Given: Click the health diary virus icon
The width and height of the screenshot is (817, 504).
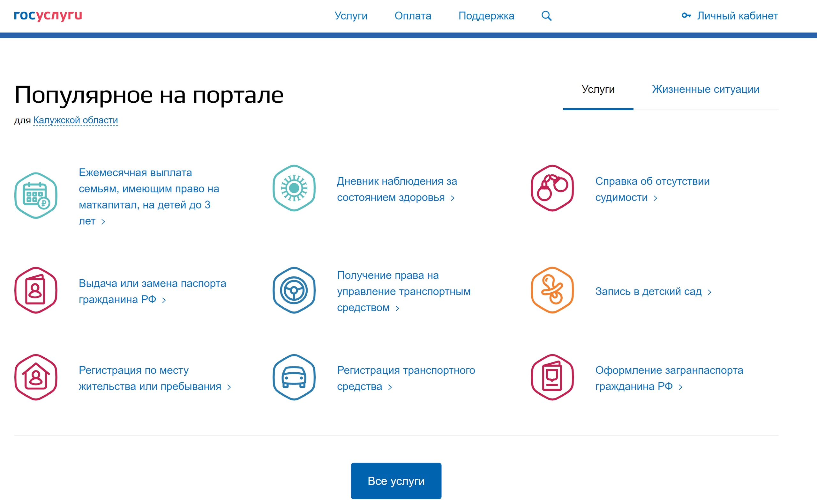Looking at the screenshot, I should tap(294, 188).
